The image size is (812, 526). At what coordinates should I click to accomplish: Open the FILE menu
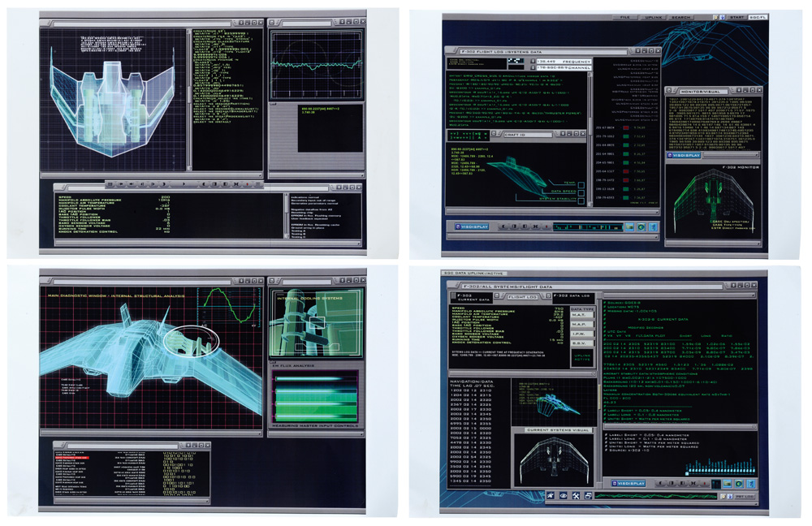click(625, 17)
